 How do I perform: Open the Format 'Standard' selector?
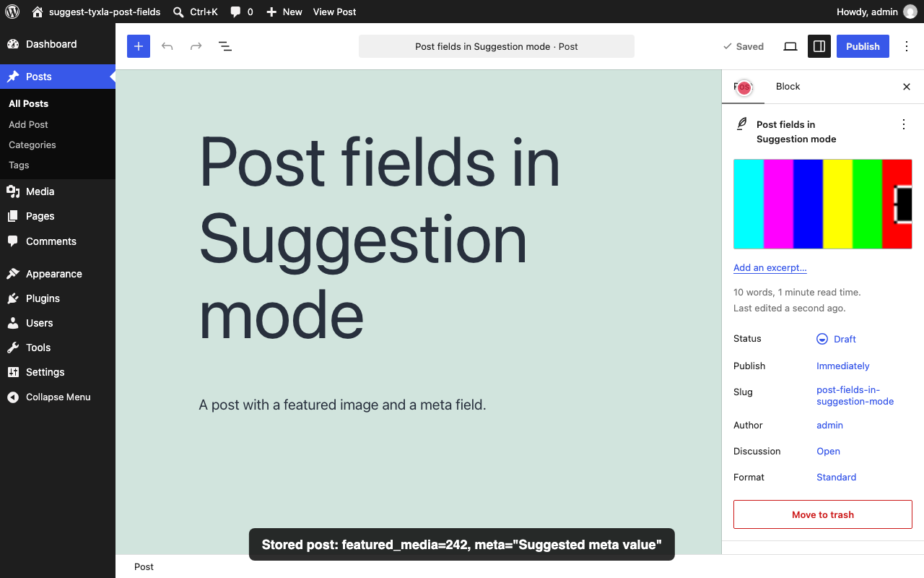(836, 477)
